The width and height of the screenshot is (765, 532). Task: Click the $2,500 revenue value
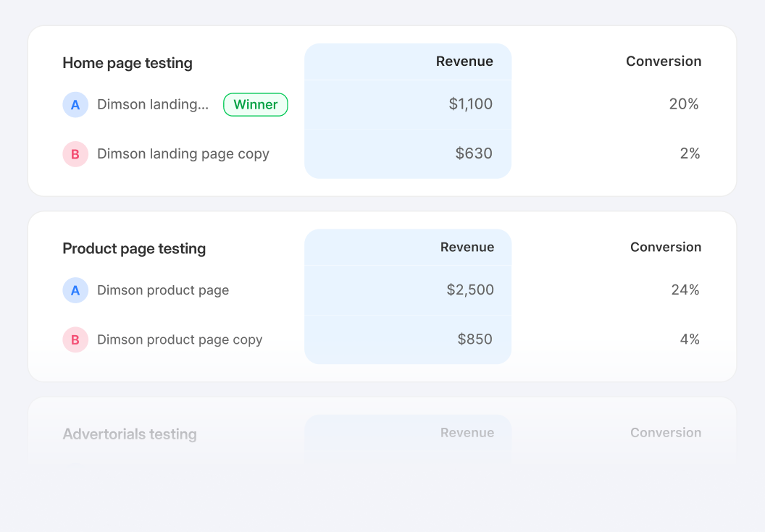tap(470, 290)
